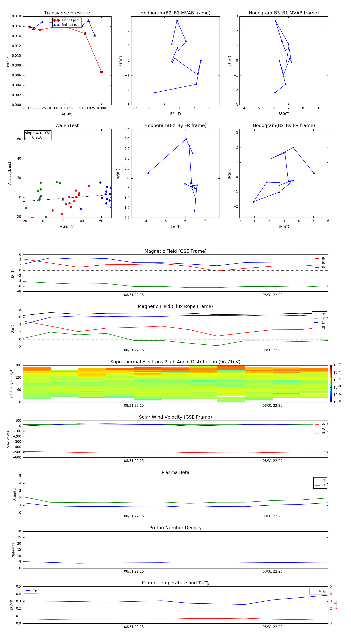Click the "Solar Wind Velocity (GSE Frame)" title

(175, 417)
